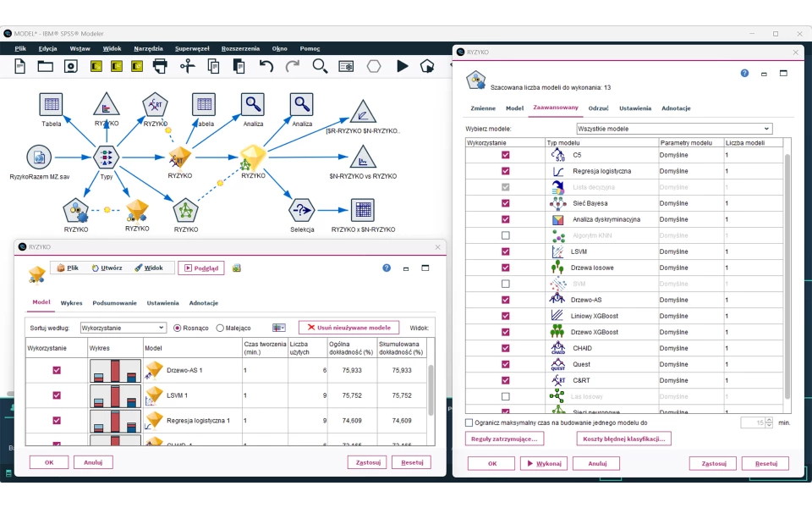Image resolution: width=812 pixels, height=508 pixels.
Task: Click the Selekcja node on canvas
Action: tap(302, 210)
